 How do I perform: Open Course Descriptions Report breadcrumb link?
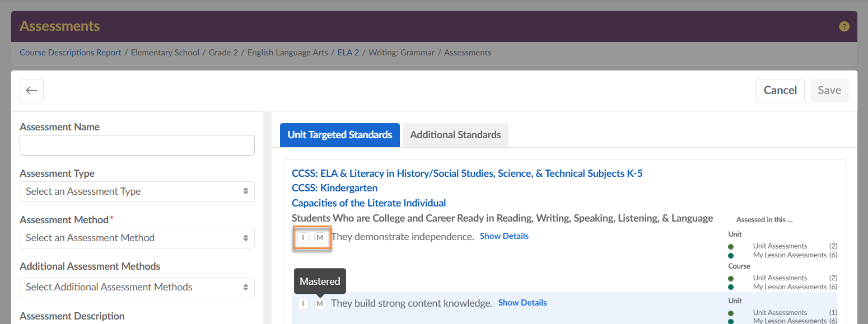[x=71, y=53]
